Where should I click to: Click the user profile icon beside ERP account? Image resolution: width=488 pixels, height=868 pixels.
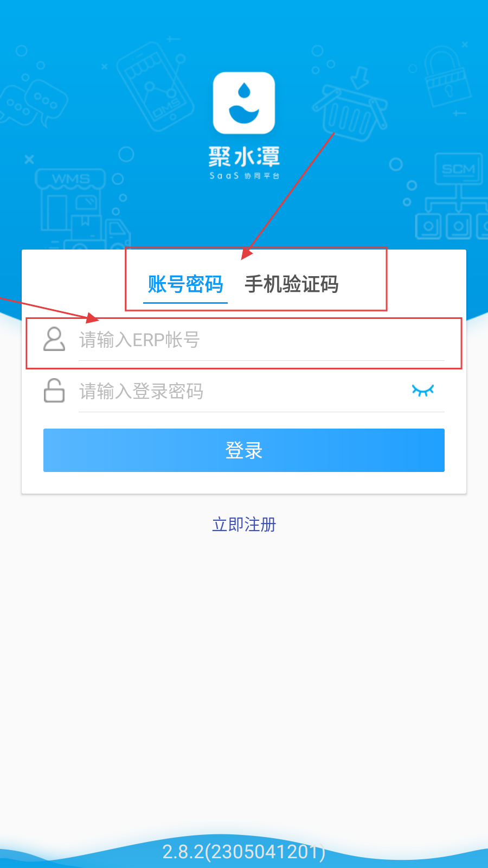tap(54, 339)
